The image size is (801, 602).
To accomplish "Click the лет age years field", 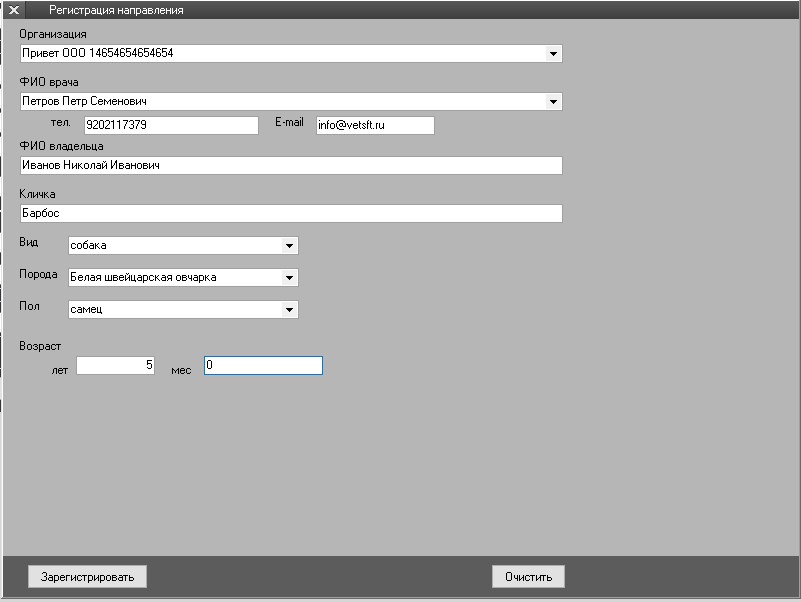I will click(115, 366).
